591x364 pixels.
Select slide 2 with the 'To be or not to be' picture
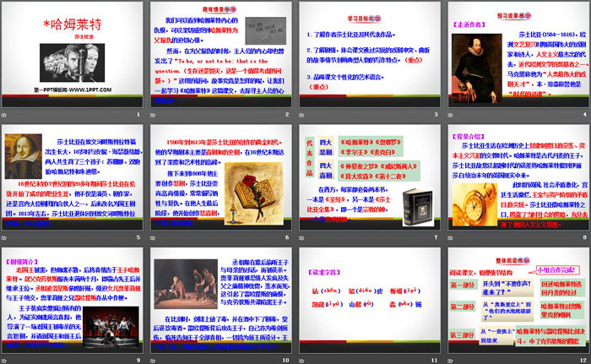pos(221,55)
